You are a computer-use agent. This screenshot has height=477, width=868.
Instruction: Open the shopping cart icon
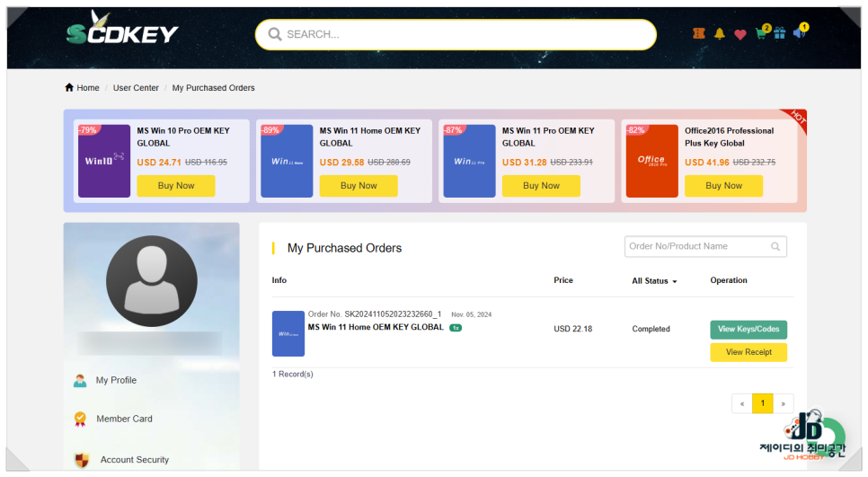(762, 32)
